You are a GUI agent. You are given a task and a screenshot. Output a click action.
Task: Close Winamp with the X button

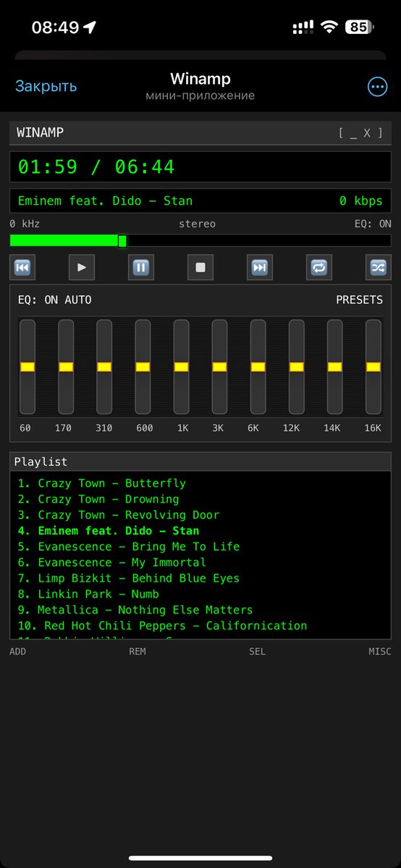pos(367,133)
